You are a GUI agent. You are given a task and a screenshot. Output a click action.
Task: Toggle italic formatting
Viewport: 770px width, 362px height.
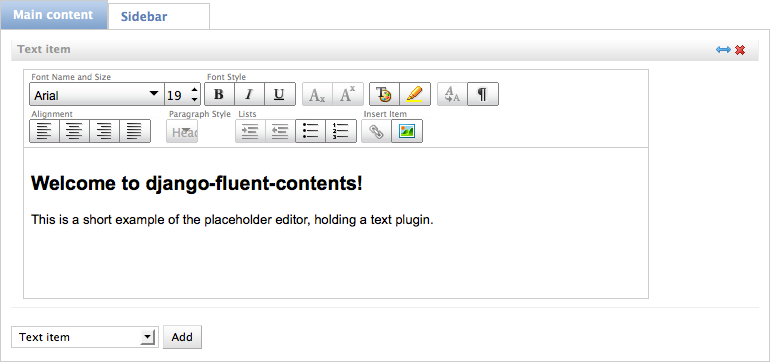tap(249, 94)
